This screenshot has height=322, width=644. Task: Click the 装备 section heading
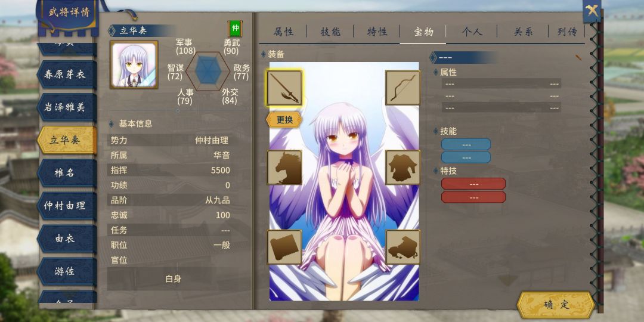(x=276, y=54)
